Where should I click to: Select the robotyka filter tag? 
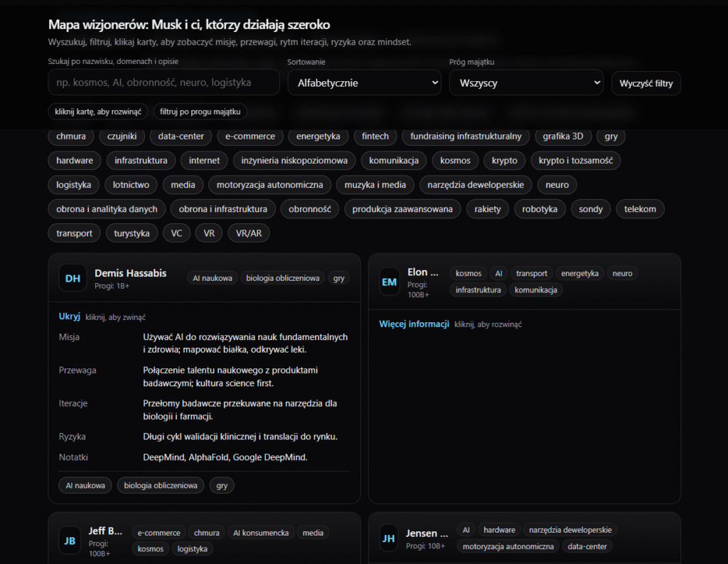pyautogui.click(x=540, y=209)
